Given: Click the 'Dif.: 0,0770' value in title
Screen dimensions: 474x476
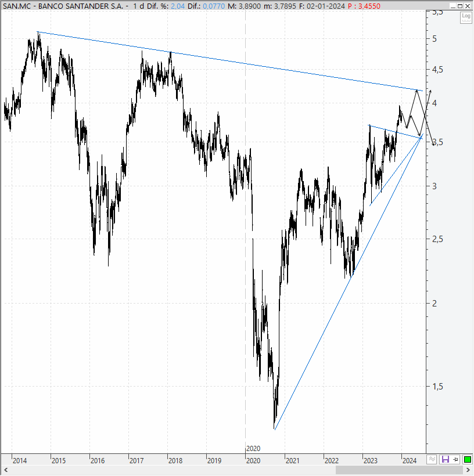Looking at the screenshot, I should click(206, 6).
